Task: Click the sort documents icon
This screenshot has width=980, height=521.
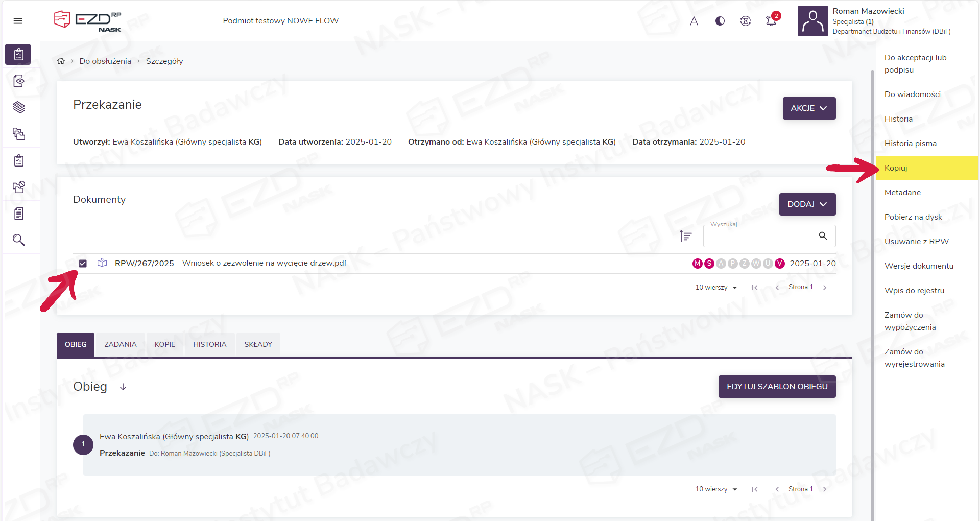Action: pos(685,236)
